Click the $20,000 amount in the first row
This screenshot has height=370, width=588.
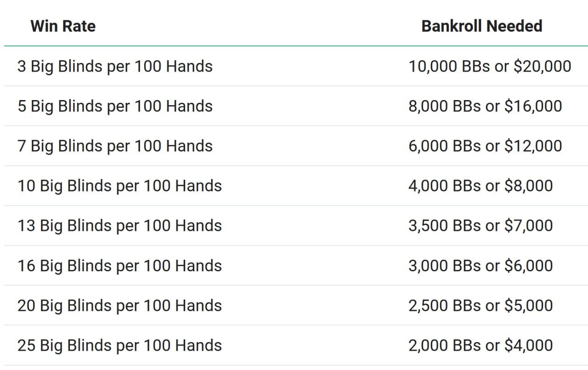(543, 66)
